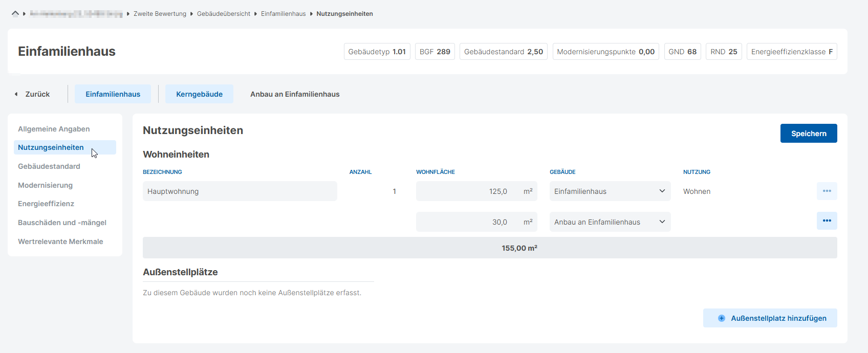This screenshot has height=353, width=868.
Task: Click the home icon in the breadcrumb
Action: click(15, 14)
